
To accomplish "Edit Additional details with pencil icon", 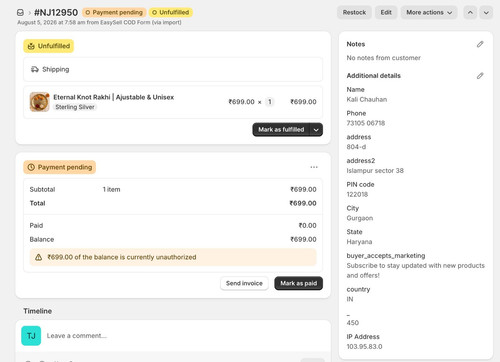I will click(480, 76).
